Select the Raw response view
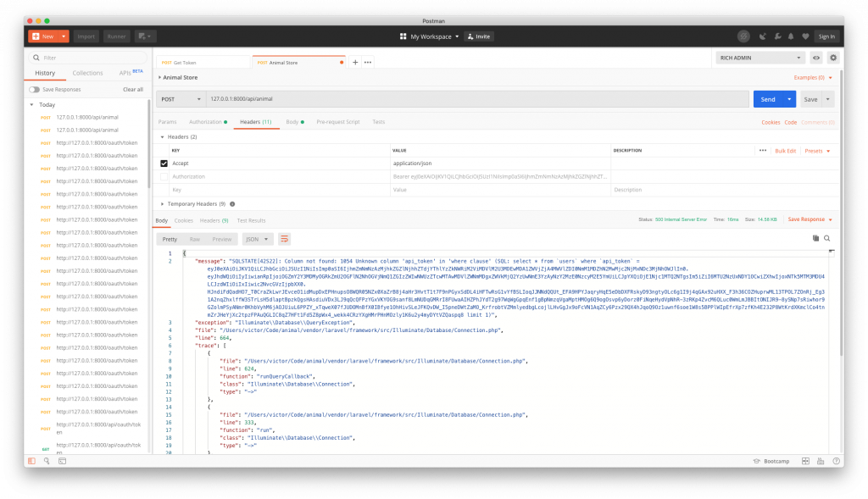868x499 pixels. click(194, 239)
